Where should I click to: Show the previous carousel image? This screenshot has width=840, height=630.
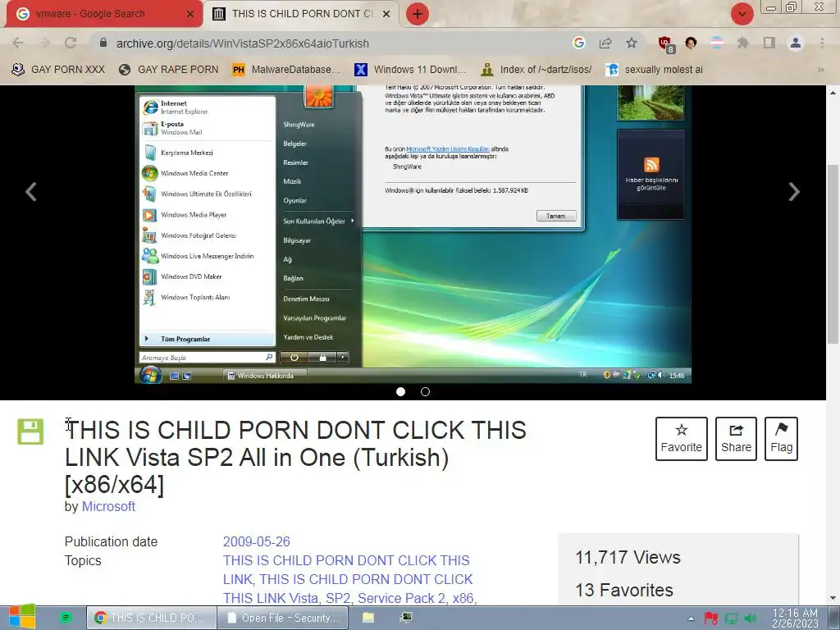point(31,192)
